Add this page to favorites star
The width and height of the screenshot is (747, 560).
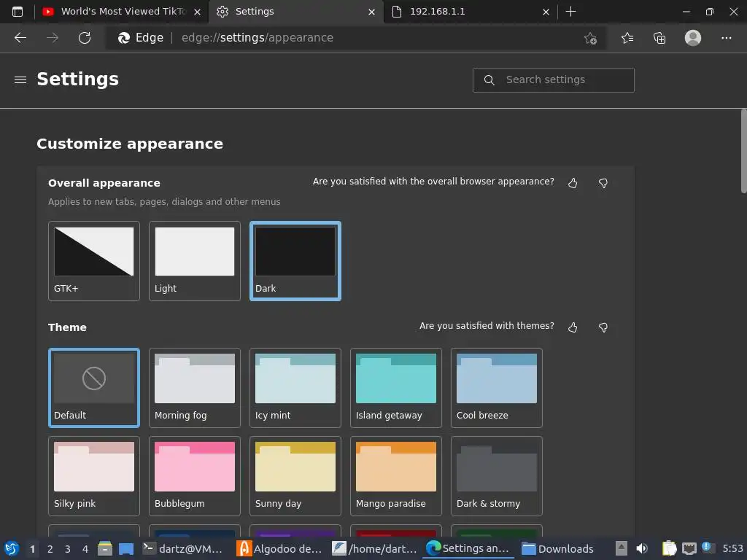click(x=590, y=38)
